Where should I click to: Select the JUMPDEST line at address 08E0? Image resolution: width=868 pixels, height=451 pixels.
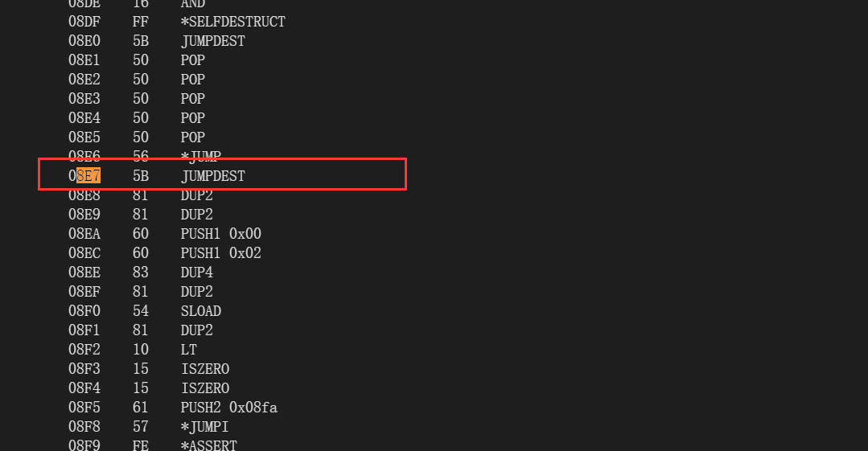point(212,41)
